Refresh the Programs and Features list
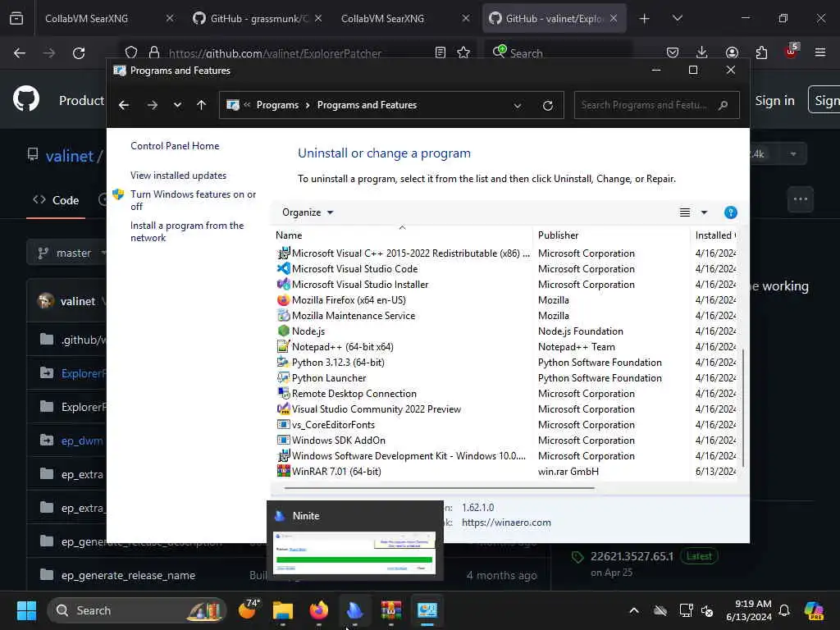This screenshot has height=630, width=840. pos(547,106)
